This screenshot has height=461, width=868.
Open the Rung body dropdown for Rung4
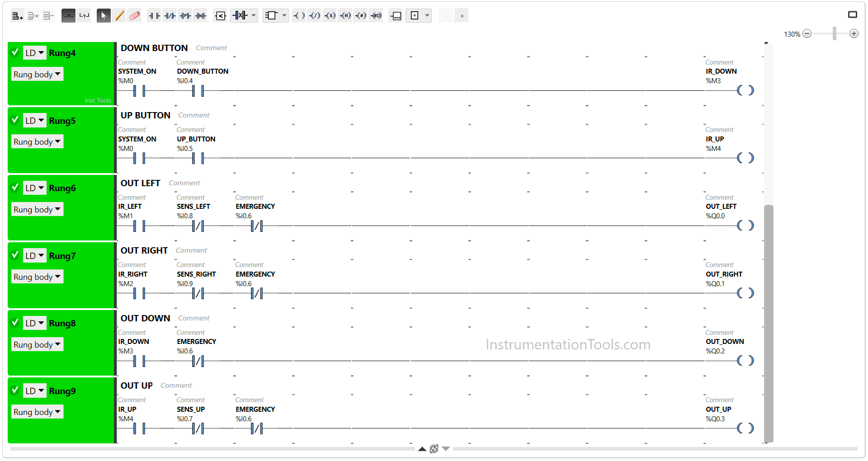coord(38,74)
